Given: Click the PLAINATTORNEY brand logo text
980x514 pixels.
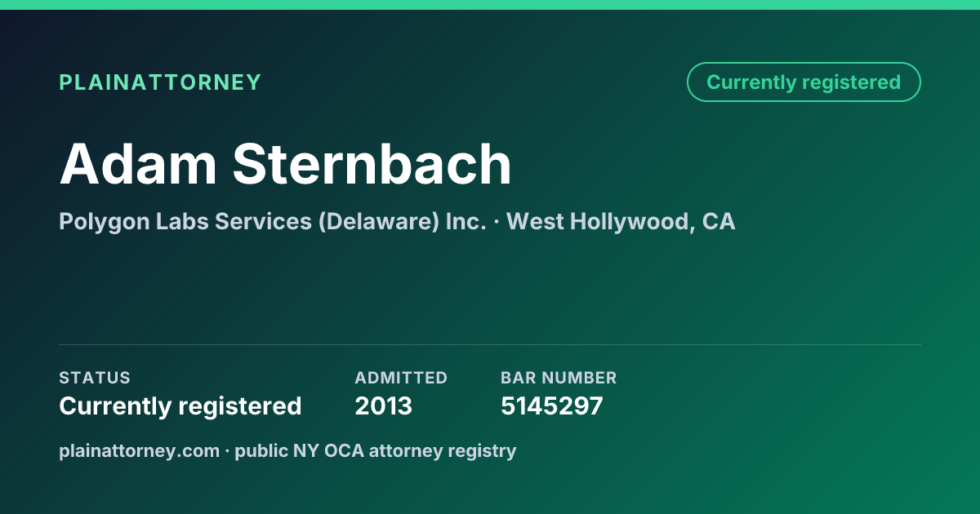Looking at the screenshot, I should coord(160,82).
